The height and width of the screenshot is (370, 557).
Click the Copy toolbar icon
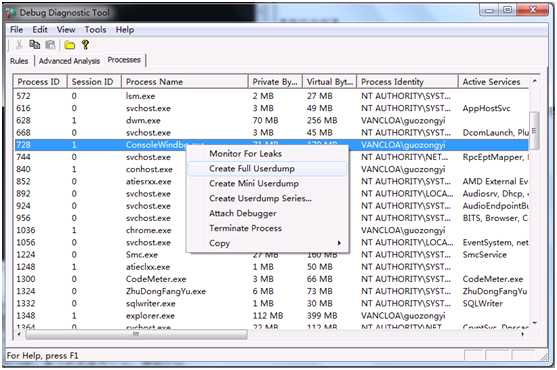pyautogui.click(x=34, y=45)
